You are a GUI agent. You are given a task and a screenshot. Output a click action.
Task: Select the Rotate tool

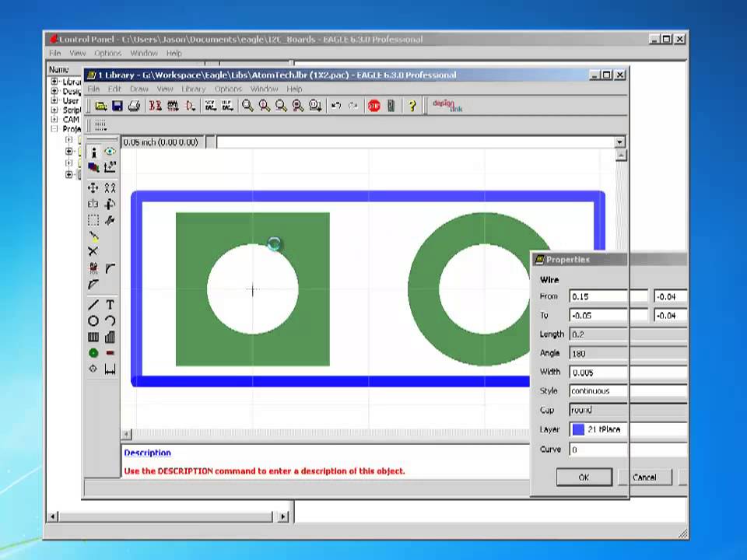tap(110, 204)
